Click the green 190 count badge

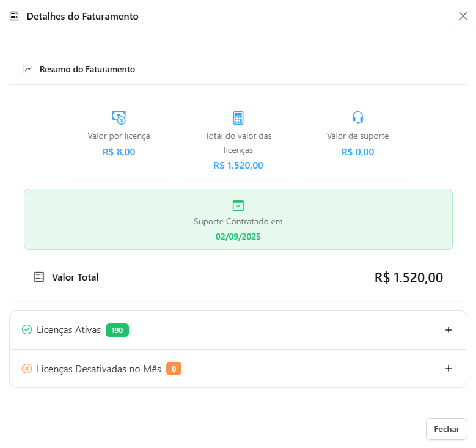coord(117,330)
